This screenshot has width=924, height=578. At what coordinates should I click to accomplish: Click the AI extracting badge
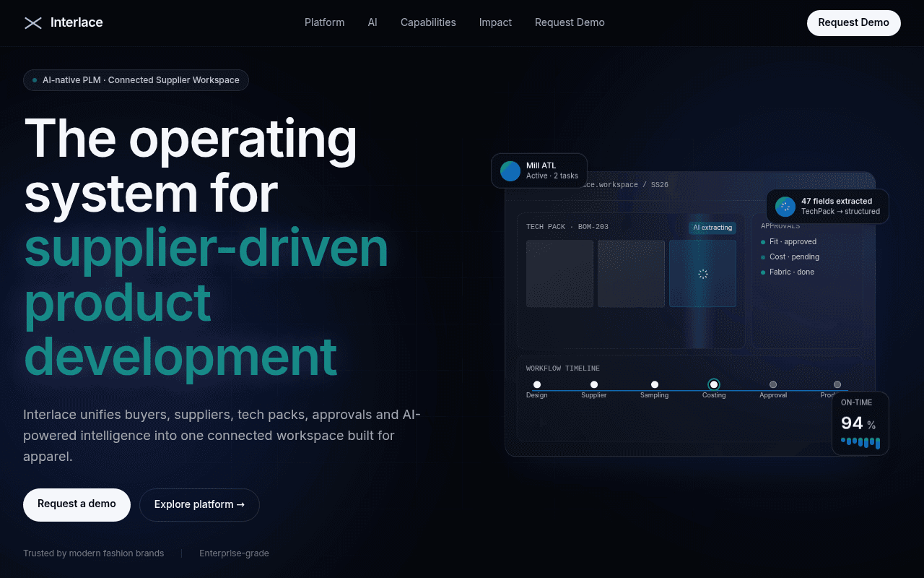pyautogui.click(x=712, y=228)
